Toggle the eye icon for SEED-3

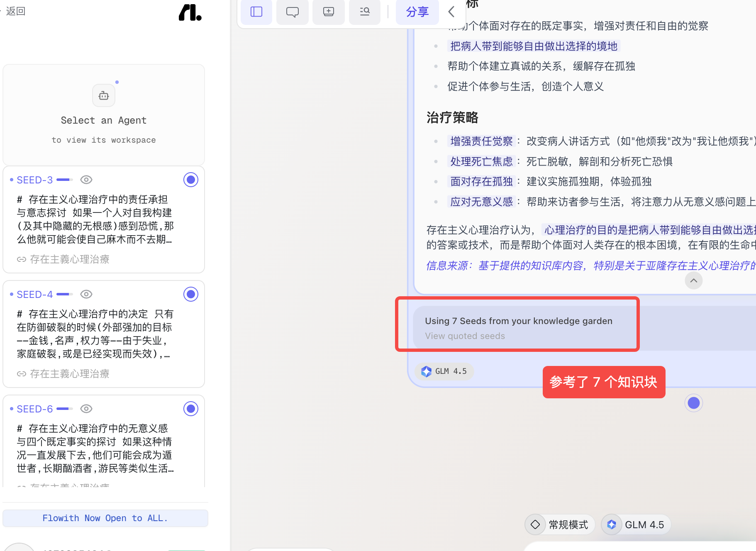[x=86, y=180]
